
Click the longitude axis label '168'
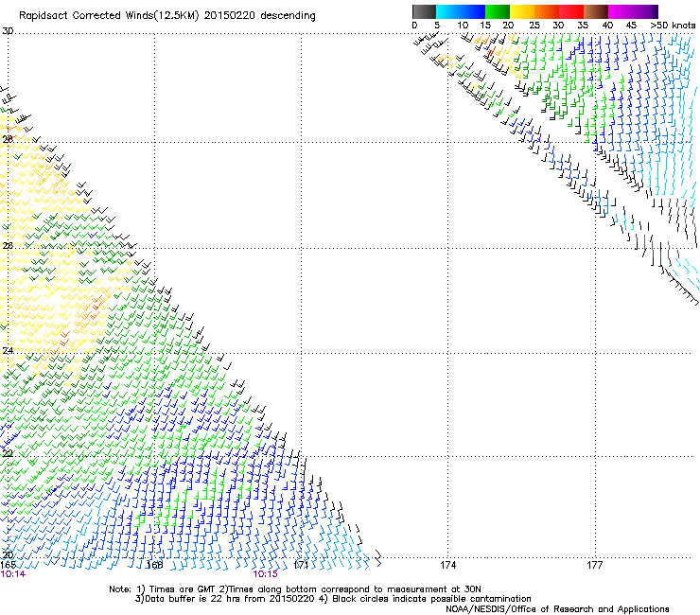[x=155, y=565]
